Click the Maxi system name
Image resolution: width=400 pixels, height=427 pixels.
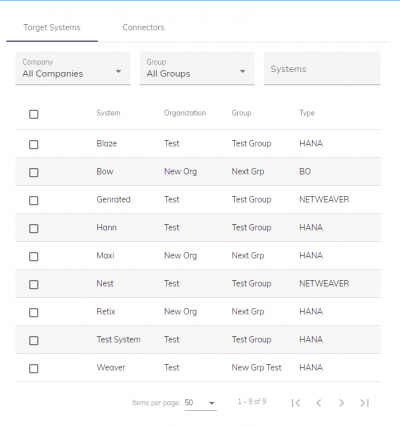point(105,255)
